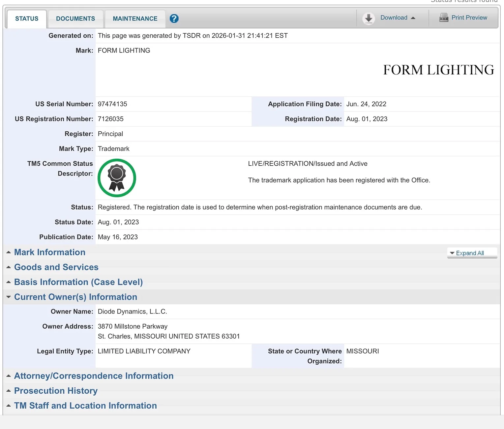504x429 pixels.
Task: Expand Basis Information (Case Level) section
Action: [78, 282]
